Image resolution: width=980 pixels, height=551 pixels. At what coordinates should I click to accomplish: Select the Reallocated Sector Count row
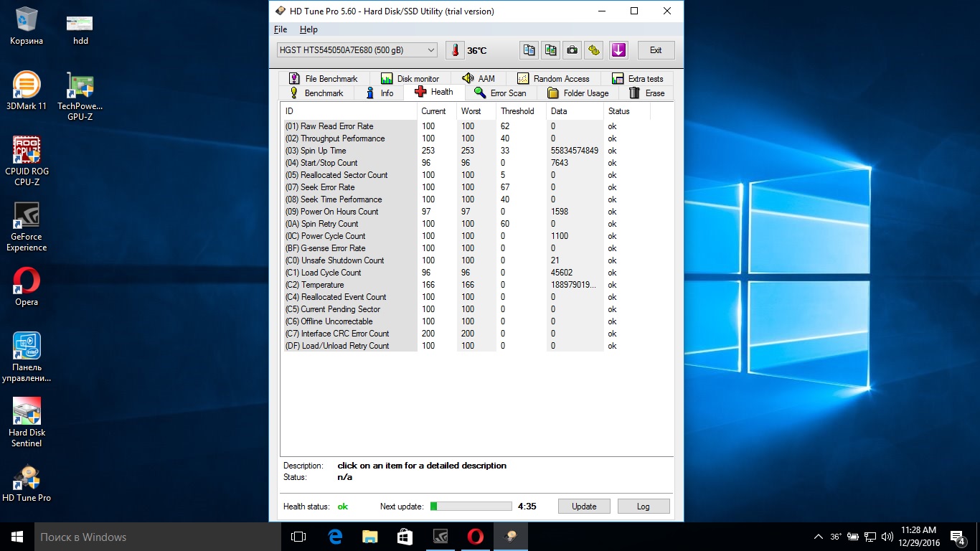[344, 175]
